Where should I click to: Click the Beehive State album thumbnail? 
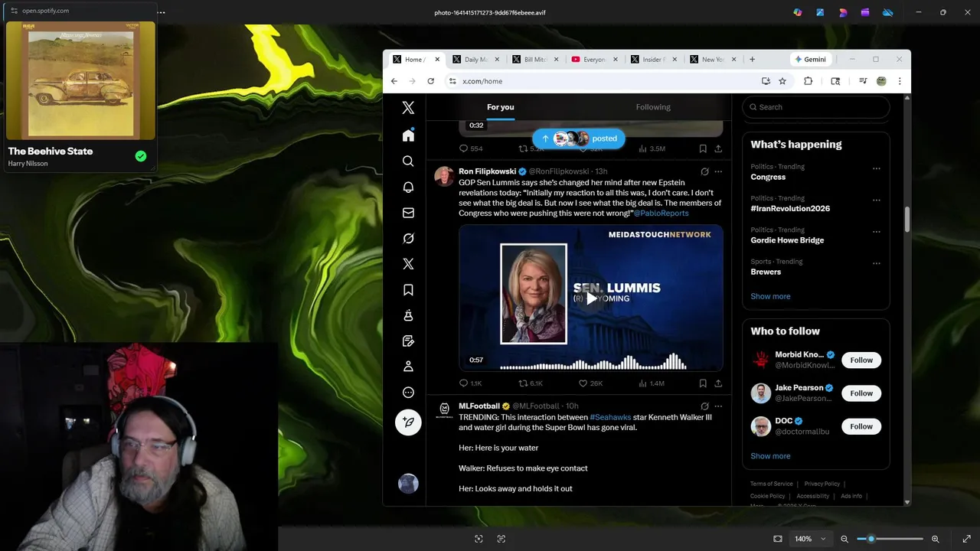point(80,80)
